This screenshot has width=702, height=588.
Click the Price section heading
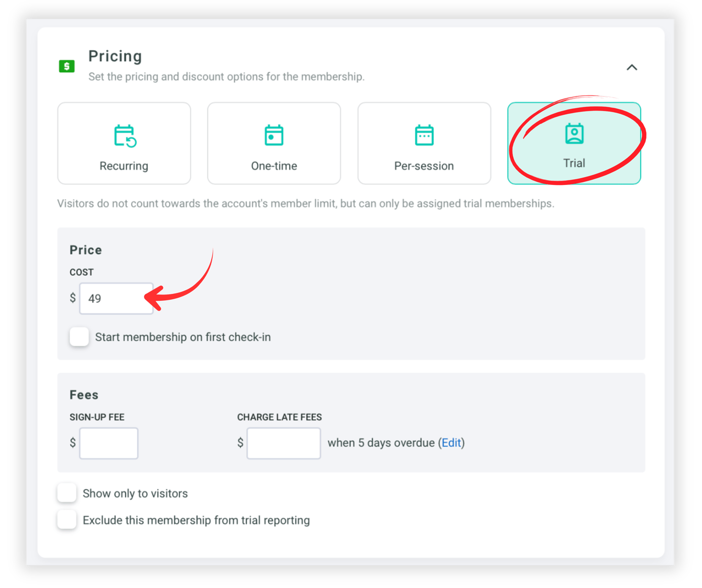point(86,250)
